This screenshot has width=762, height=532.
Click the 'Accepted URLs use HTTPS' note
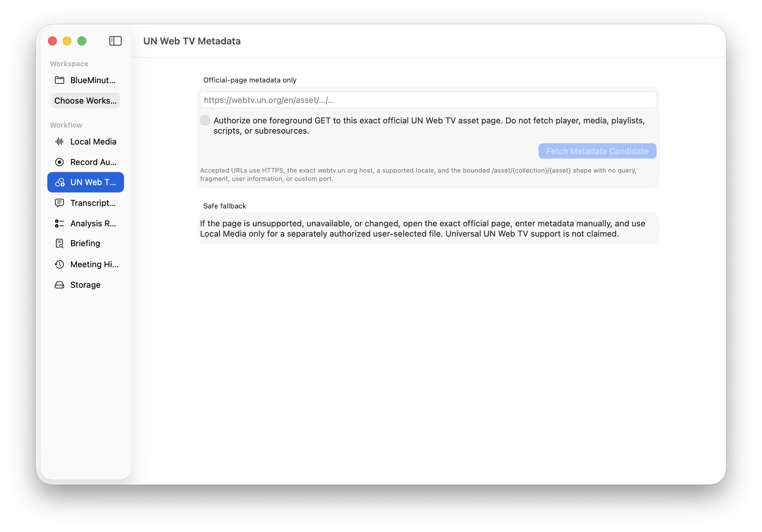tap(418, 174)
